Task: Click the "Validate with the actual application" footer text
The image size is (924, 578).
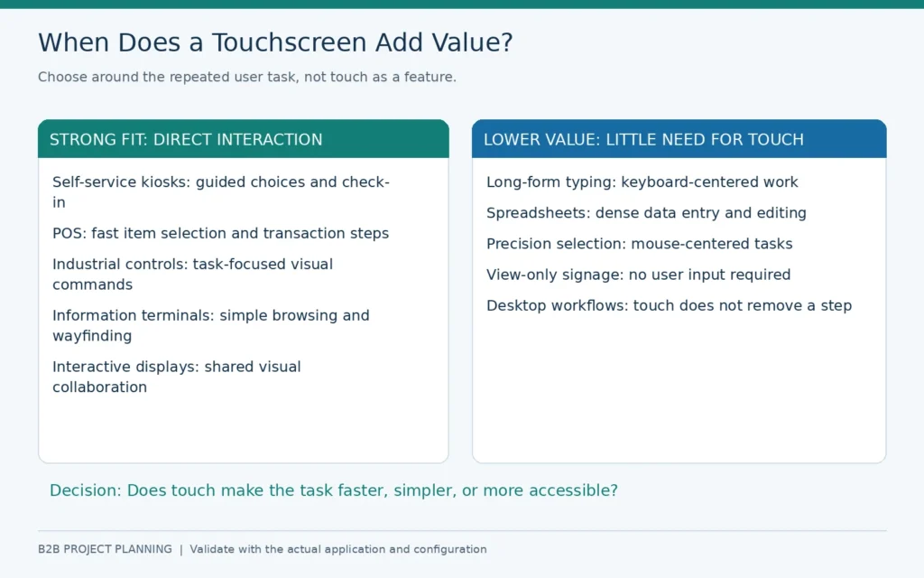Action: [x=338, y=549]
